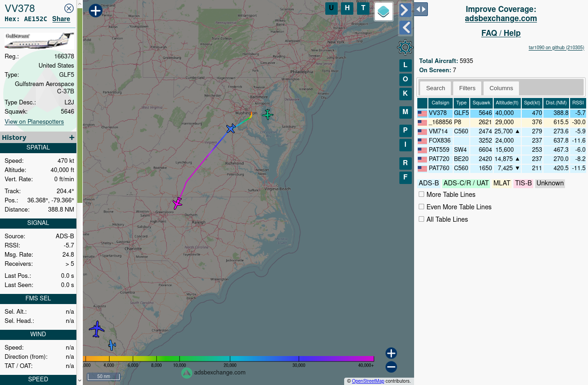This screenshot has height=385, width=588.
Task: Enable More Table Lines checkbox
Action: click(x=421, y=194)
